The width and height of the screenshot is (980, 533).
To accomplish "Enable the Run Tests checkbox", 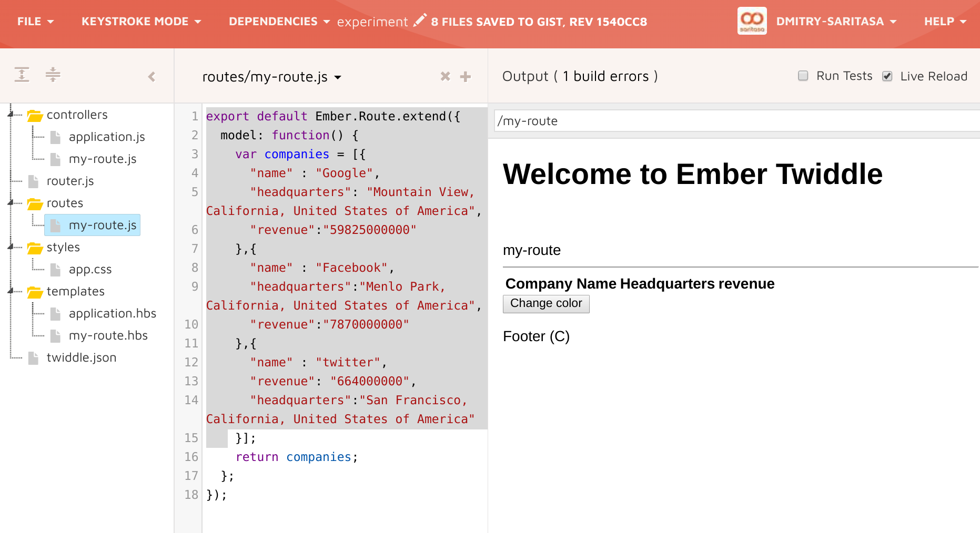I will point(803,76).
